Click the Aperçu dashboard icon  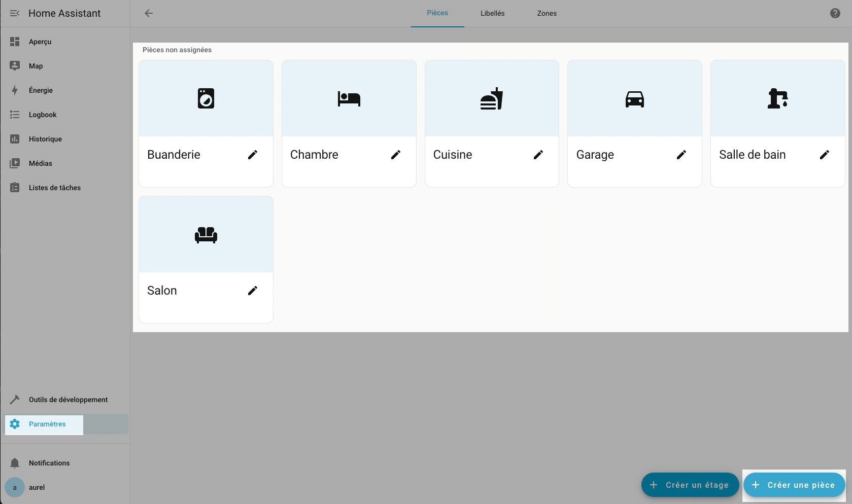coord(15,42)
